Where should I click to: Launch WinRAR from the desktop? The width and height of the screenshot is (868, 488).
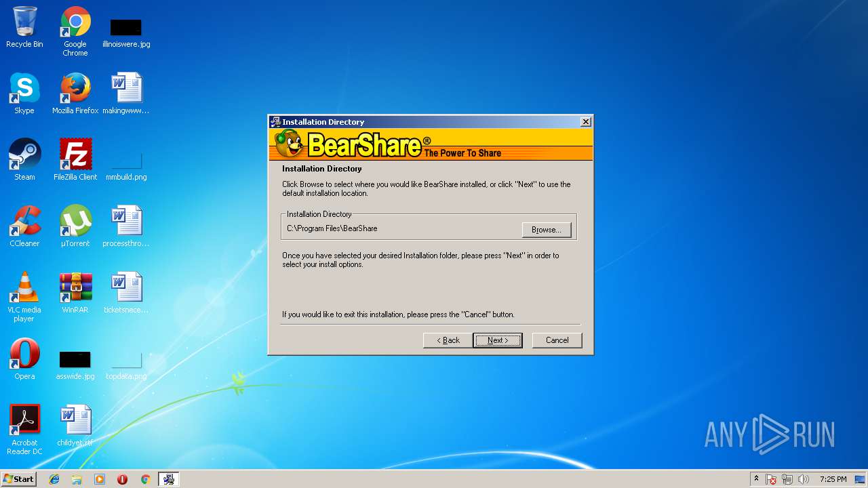click(75, 293)
